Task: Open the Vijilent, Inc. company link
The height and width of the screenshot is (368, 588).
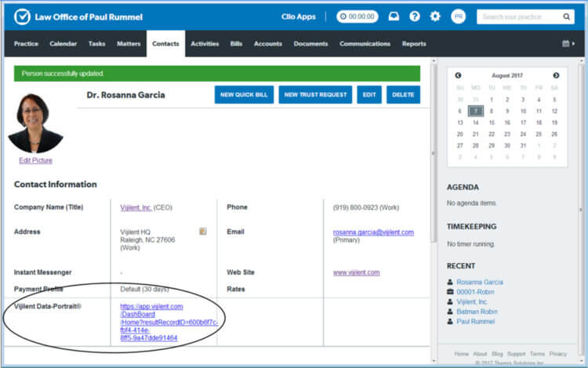Action: pos(136,207)
